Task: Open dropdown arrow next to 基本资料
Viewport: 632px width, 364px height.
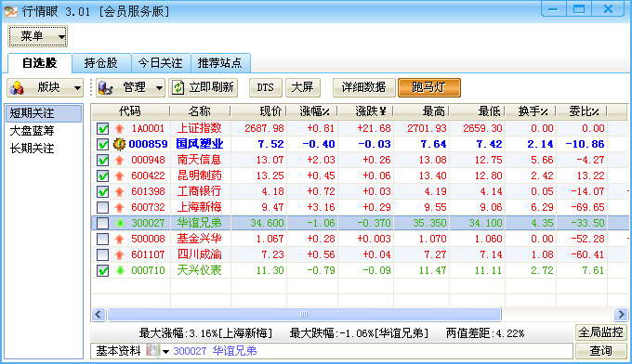Action: (165, 352)
